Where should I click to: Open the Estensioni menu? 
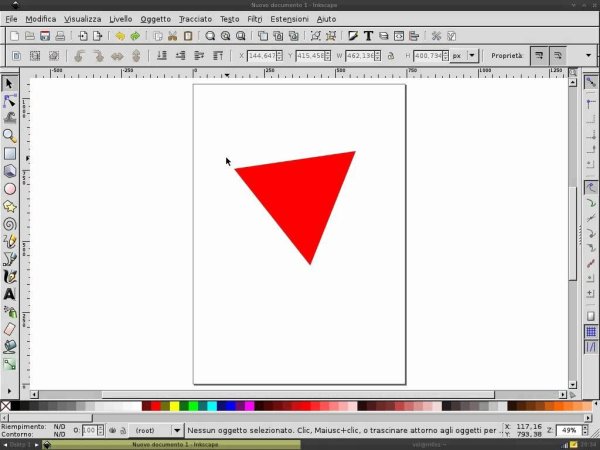point(289,19)
